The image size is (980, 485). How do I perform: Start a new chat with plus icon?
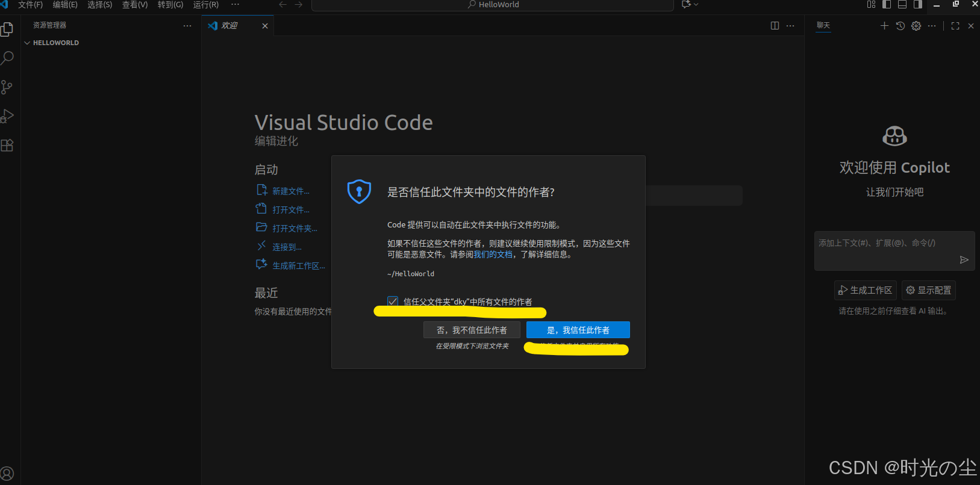(884, 25)
